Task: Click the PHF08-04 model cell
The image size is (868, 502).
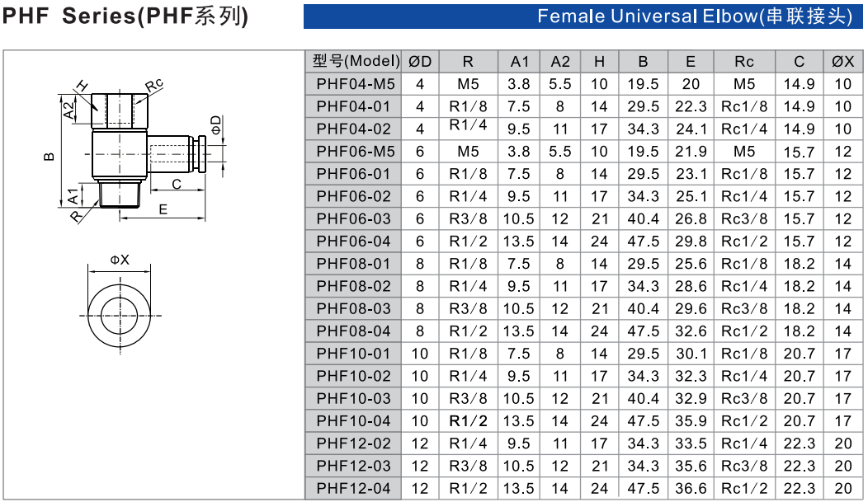Action: pos(356,331)
